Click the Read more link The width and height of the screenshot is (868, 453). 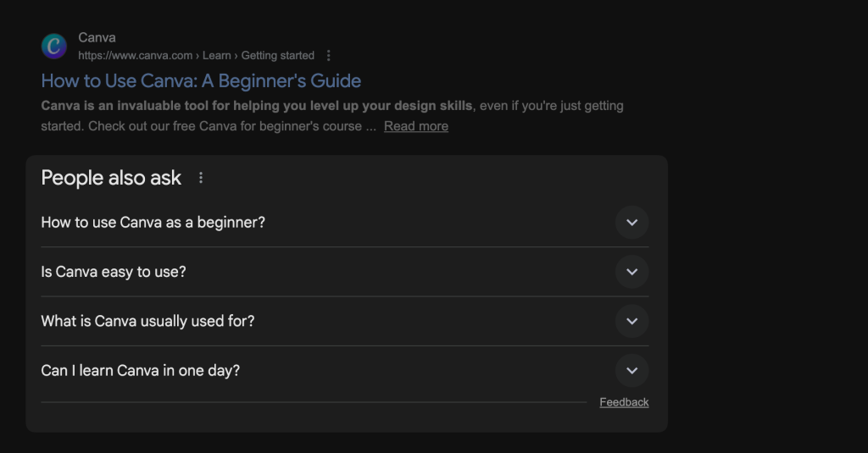[x=415, y=126]
